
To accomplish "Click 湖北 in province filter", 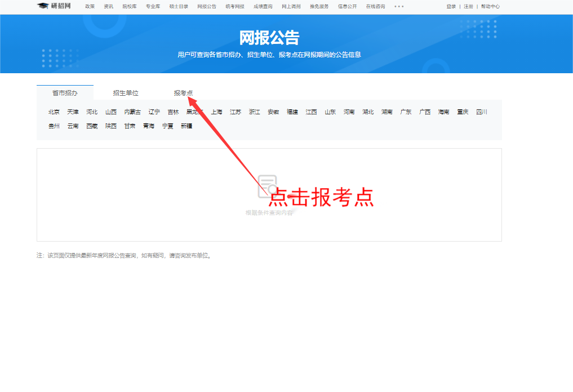I will point(368,112).
